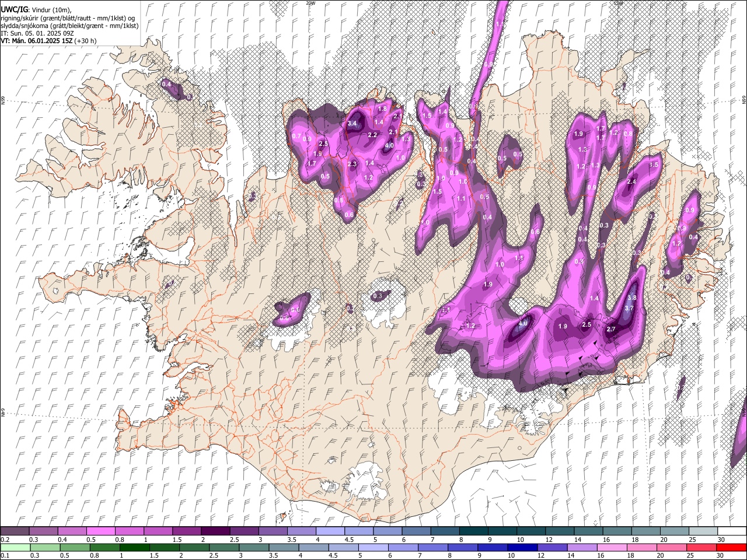Click the '1.8' precipitation value in the north
This screenshot has height=560, width=747.
click(x=383, y=108)
